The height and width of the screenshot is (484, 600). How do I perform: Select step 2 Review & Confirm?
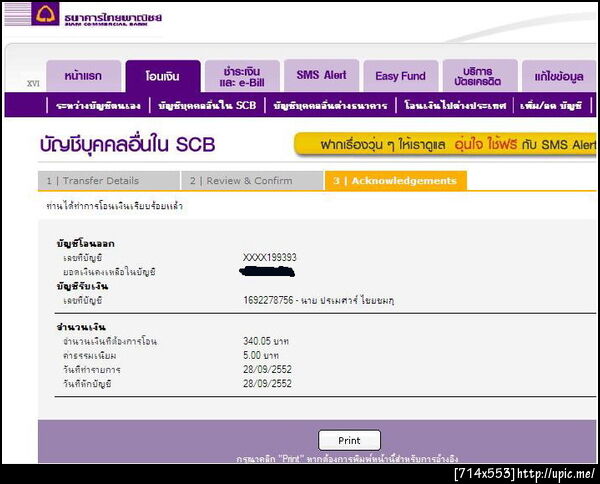coord(252,181)
